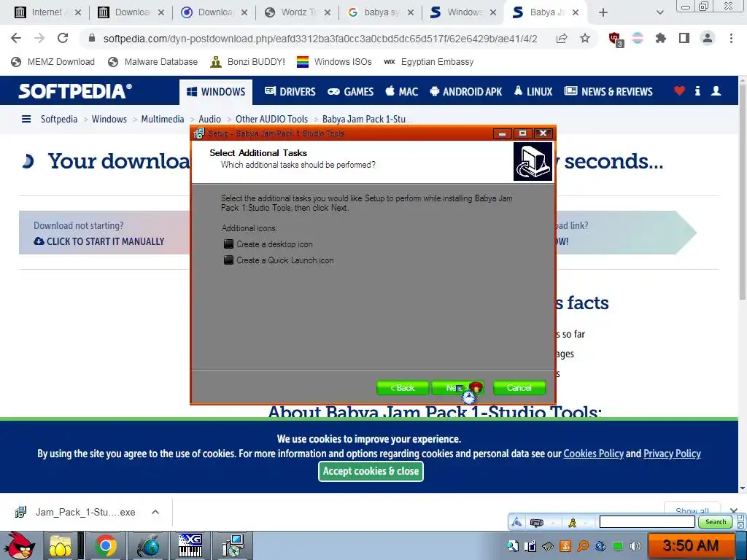The image size is (747, 560).
Task: Reload the Softpedia page
Action: click(x=63, y=38)
